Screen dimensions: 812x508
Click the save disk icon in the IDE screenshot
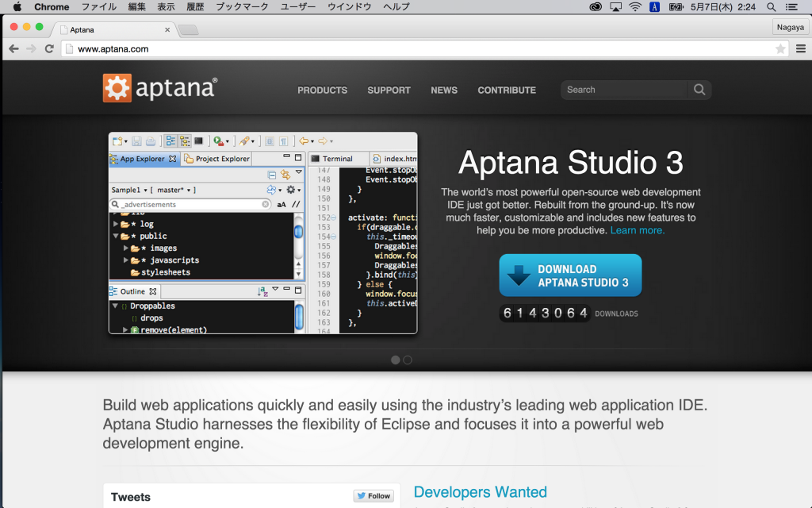point(136,141)
